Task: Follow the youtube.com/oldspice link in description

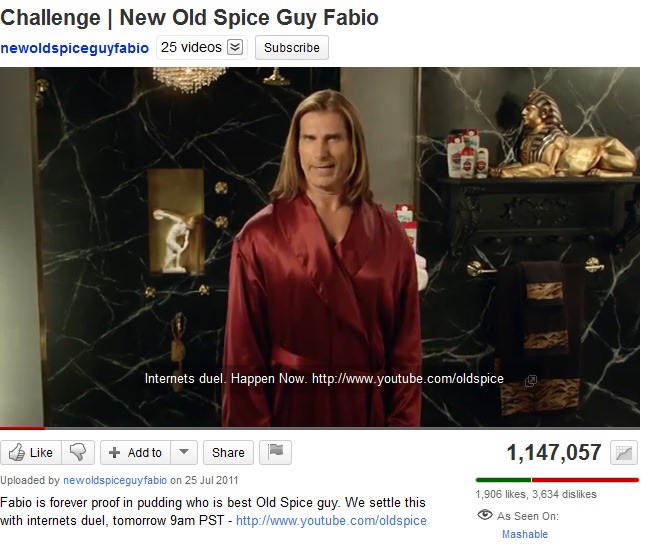Action: point(331,521)
